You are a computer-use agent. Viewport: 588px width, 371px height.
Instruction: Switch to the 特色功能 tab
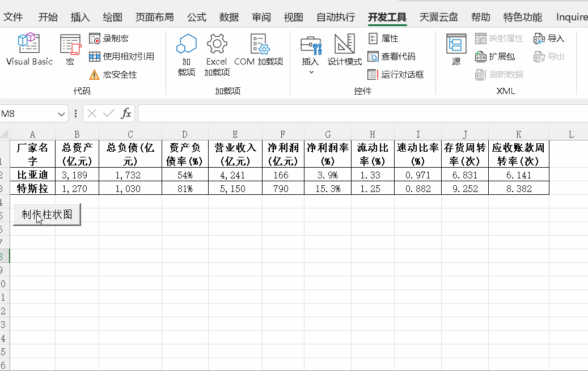[523, 17]
